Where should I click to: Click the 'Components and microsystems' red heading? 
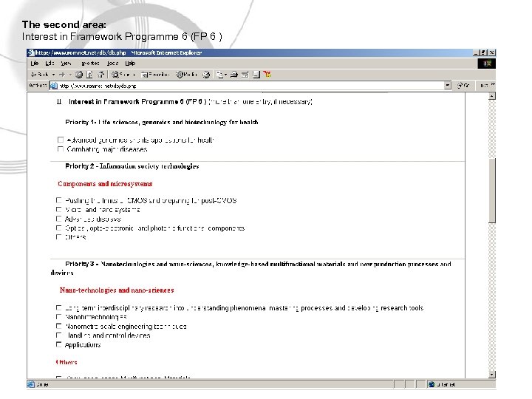tap(105, 183)
